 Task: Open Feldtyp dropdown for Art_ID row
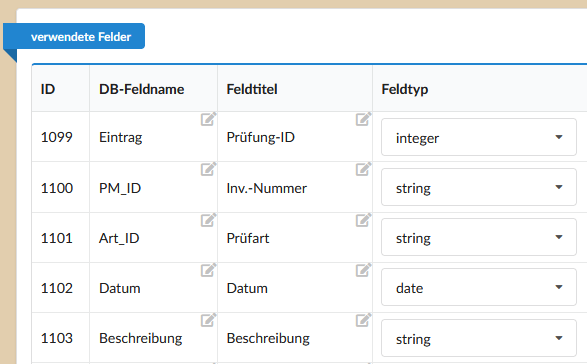479,237
